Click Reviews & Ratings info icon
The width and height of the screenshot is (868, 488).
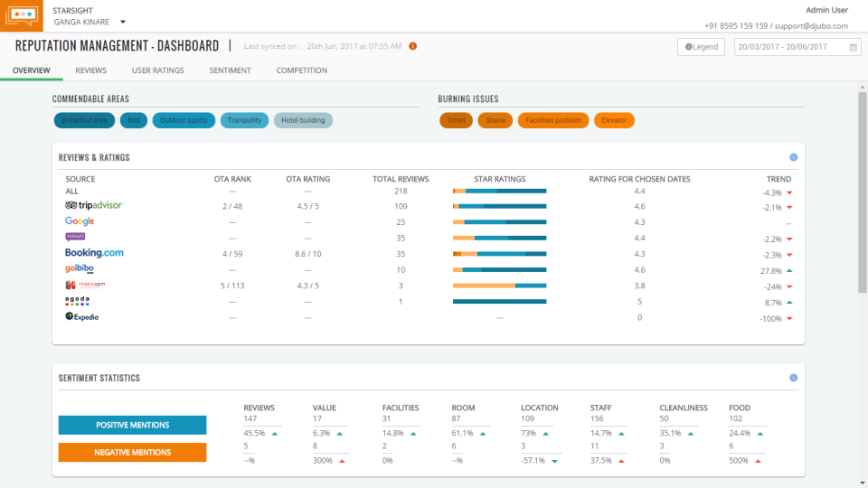point(793,157)
